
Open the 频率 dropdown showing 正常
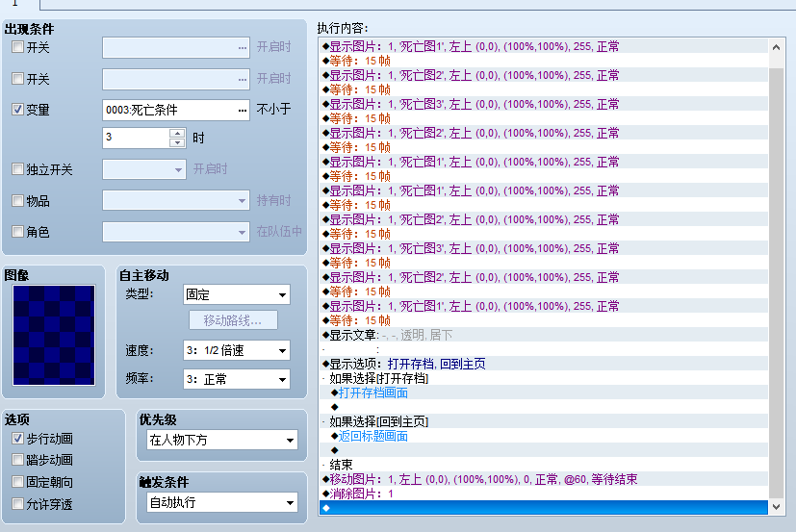[x=237, y=379]
